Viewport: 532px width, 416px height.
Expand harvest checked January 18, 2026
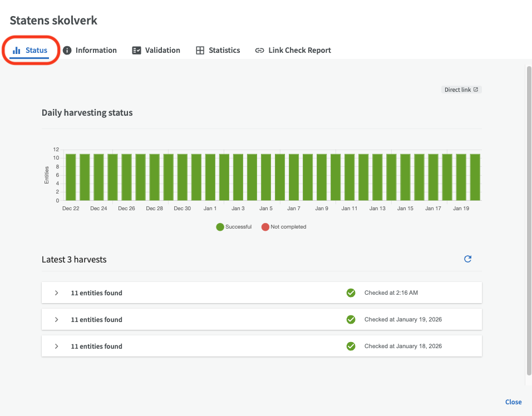(56, 346)
